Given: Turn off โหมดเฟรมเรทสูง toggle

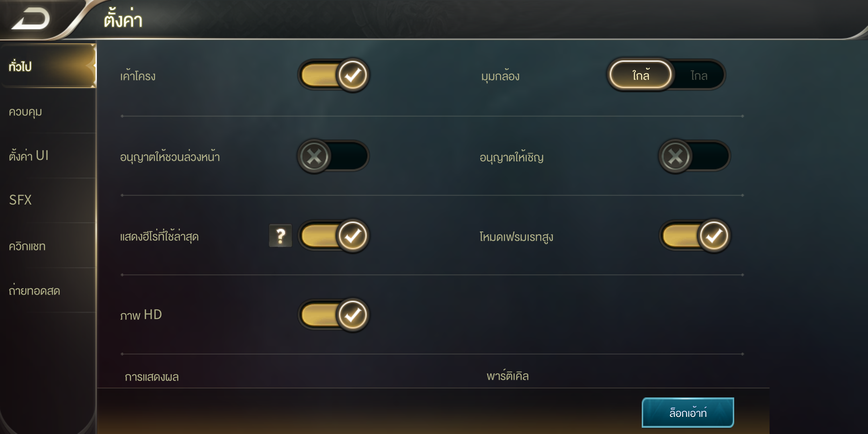Looking at the screenshot, I should tap(694, 235).
